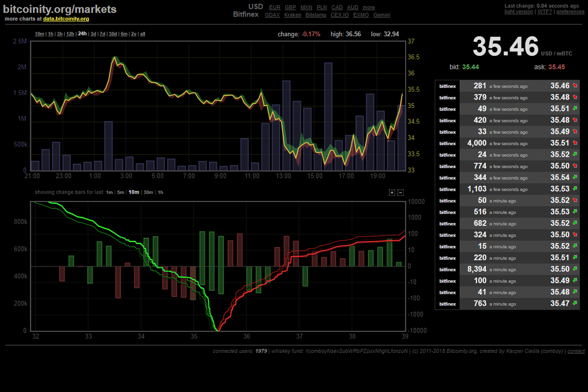The height and width of the screenshot is (392, 588).
Task: Show all-time price history
Action: click(143, 34)
